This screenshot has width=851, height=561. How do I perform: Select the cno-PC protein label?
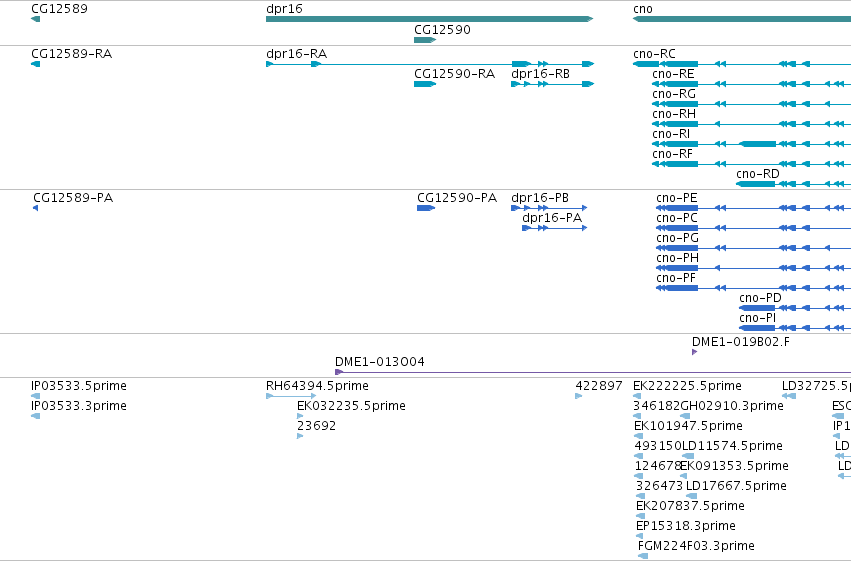point(677,218)
